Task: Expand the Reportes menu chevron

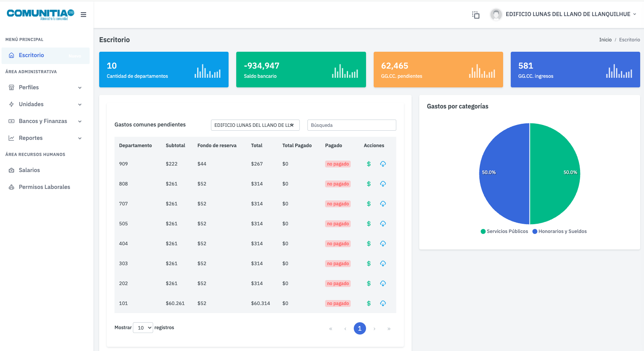Action: point(80,138)
